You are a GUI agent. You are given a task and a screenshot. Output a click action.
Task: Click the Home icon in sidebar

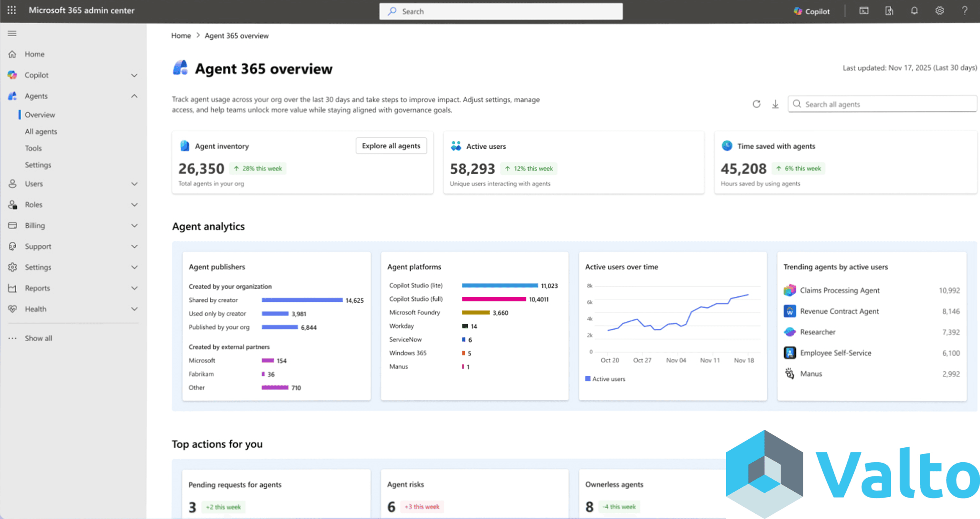[12, 54]
